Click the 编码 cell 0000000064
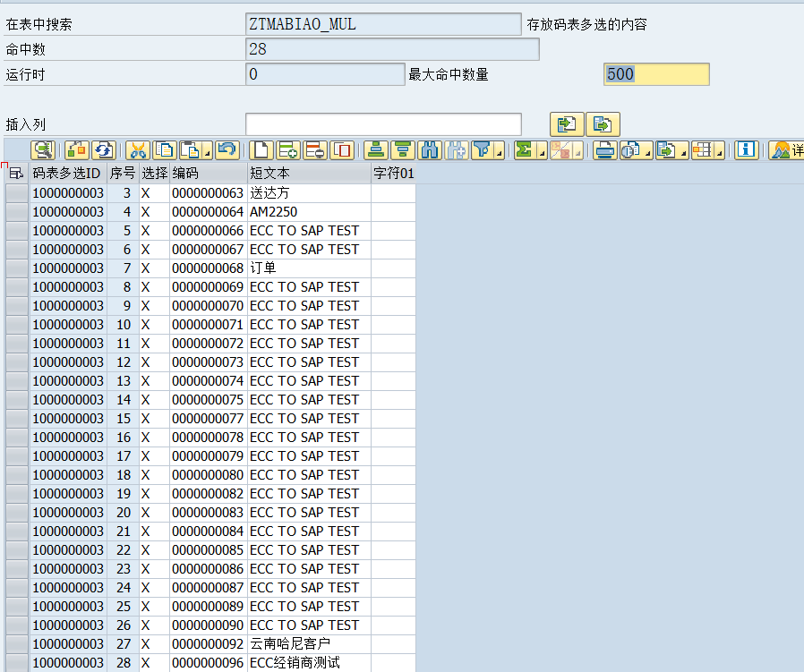Viewport: 804px width, 672px height. click(209, 212)
